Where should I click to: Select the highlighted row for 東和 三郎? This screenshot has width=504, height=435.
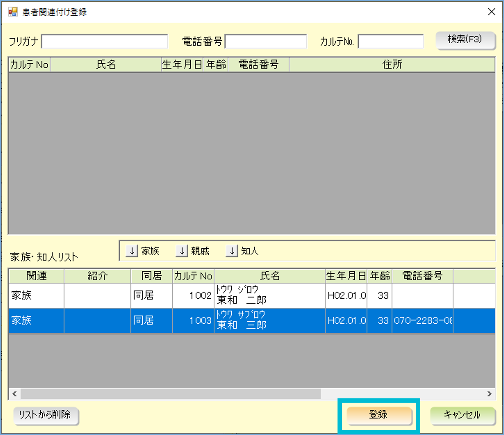pyautogui.click(x=269, y=321)
